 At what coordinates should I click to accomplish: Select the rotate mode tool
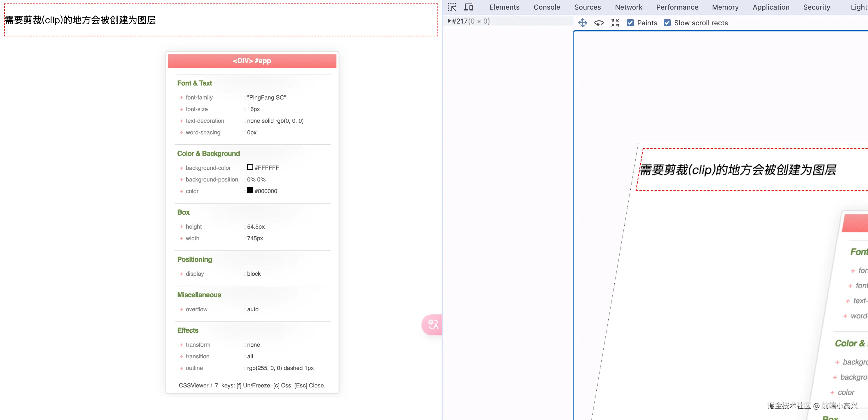[x=599, y=23]
